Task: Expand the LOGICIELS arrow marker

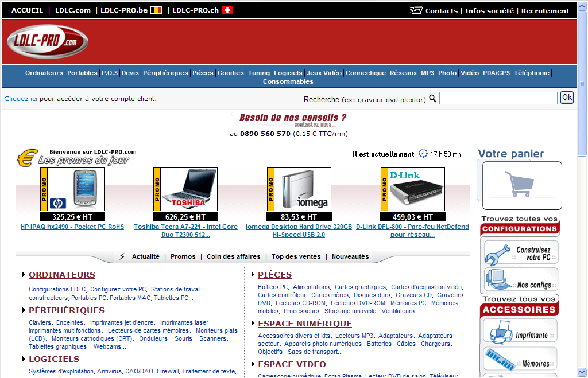Action: pyautogui.click(x=24, y=359)
